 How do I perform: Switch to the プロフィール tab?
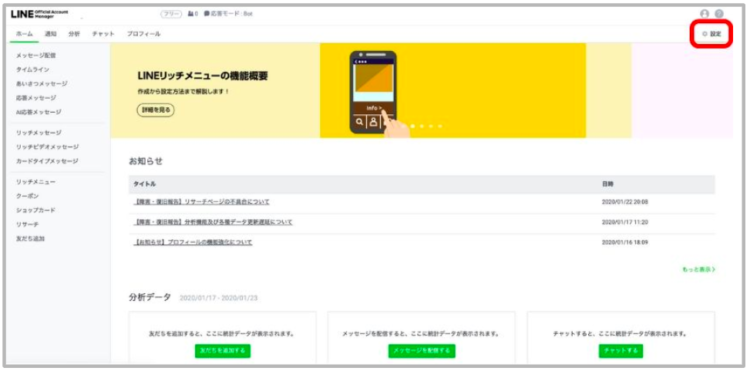point(143,34)
